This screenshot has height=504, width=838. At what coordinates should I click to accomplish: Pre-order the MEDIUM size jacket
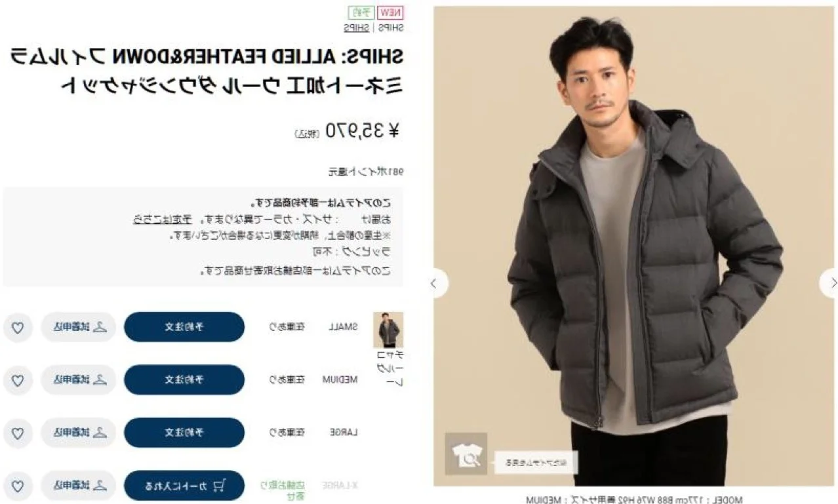tap(184, 380)
